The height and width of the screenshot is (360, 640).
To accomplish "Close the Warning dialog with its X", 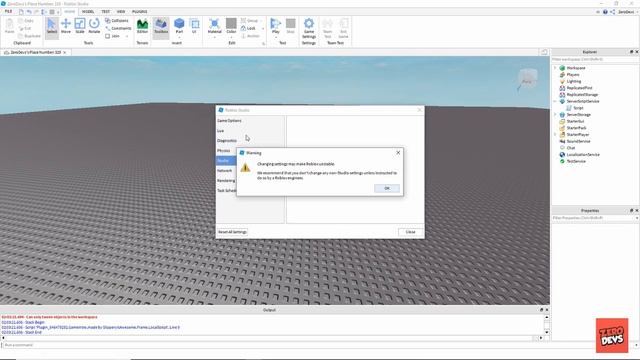I will [x=398, y=153].
